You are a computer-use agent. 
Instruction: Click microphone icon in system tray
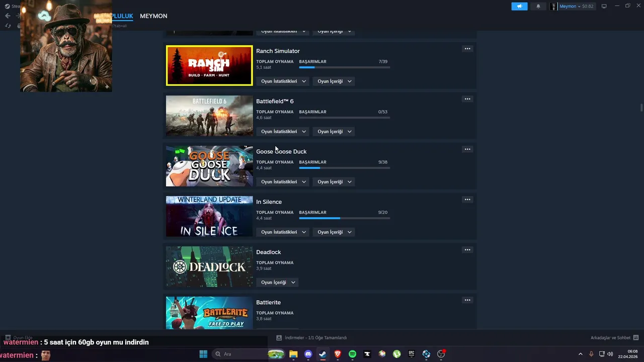591,354
